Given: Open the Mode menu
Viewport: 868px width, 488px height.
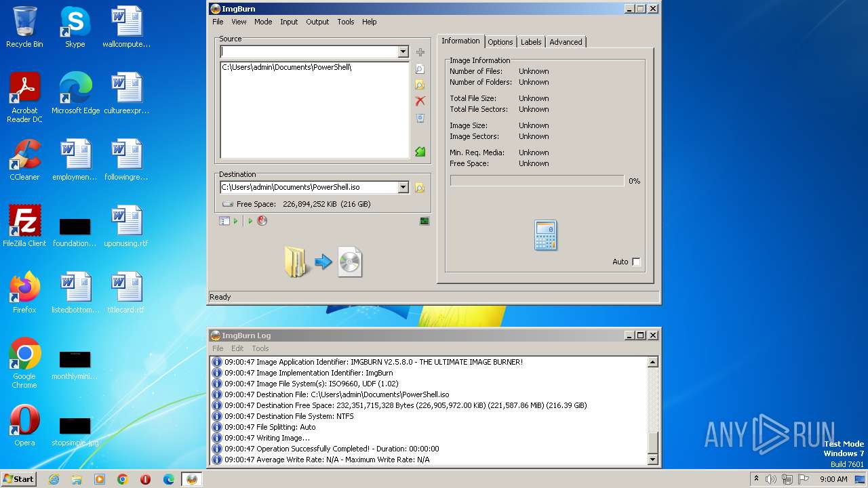Looking at the screenshot, I should coord(263,22).
